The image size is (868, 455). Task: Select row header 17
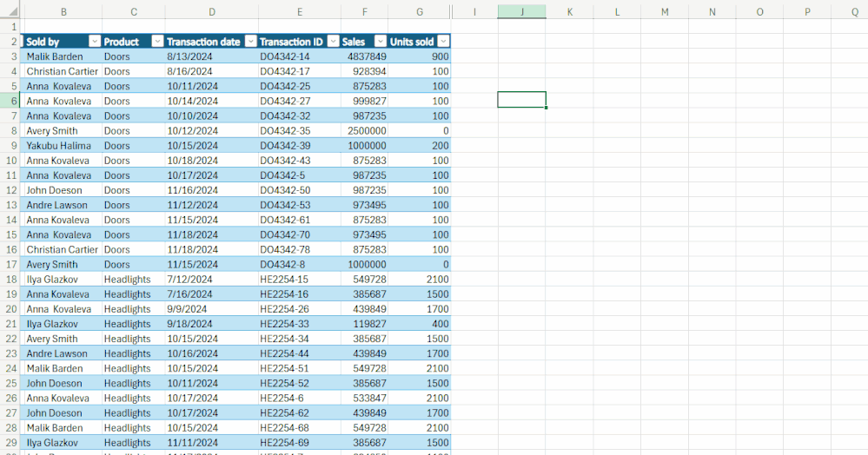pyautogui.click(x=11, y=264)
